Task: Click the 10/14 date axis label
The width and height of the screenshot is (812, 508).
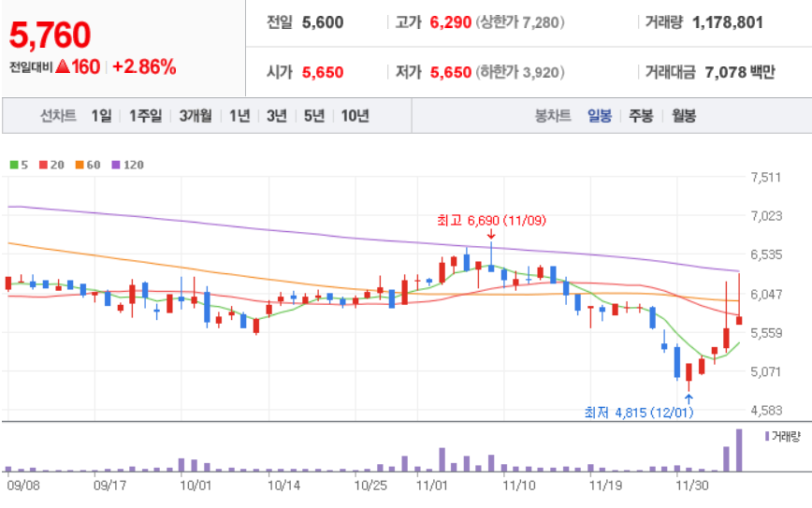Action: coord(283,486)
